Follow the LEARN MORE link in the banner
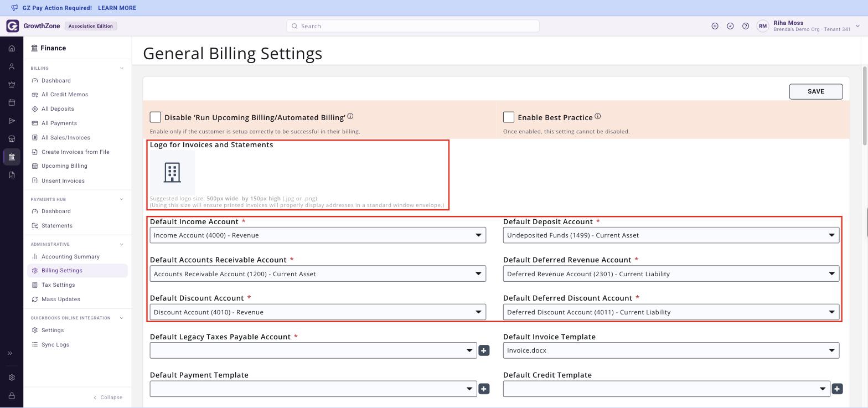This screenshot has height=408, width=868. coord(117,8)
